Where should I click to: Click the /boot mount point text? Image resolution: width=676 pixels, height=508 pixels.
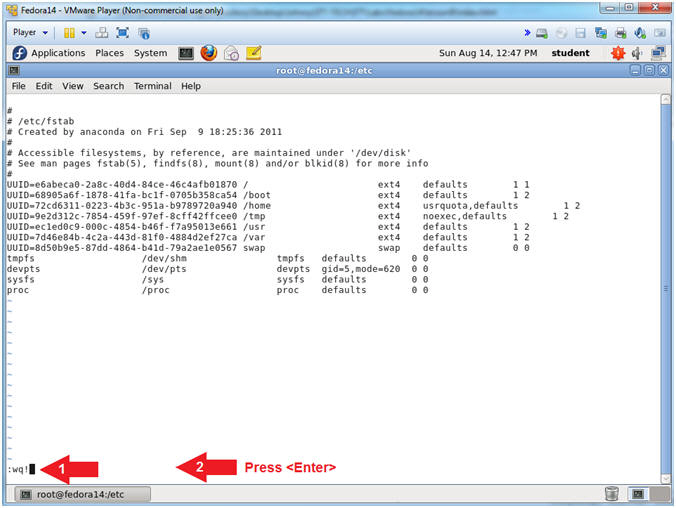pyautogui.click(x=257, y=195)
